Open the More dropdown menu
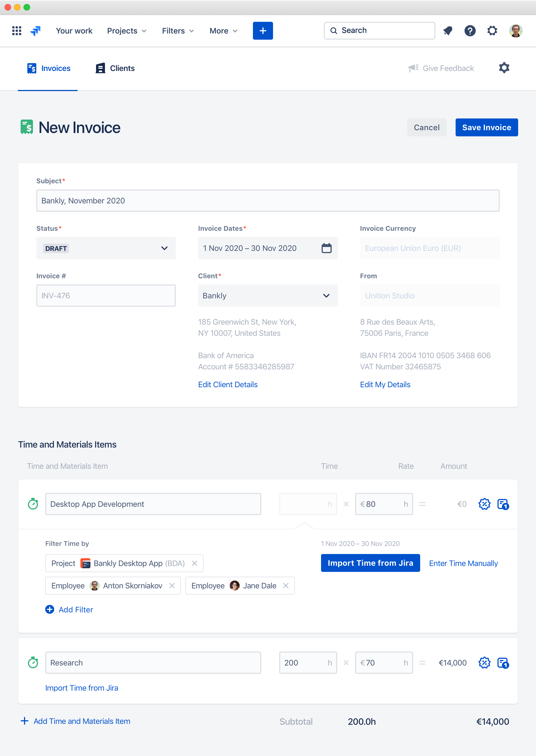 point(223,31)
